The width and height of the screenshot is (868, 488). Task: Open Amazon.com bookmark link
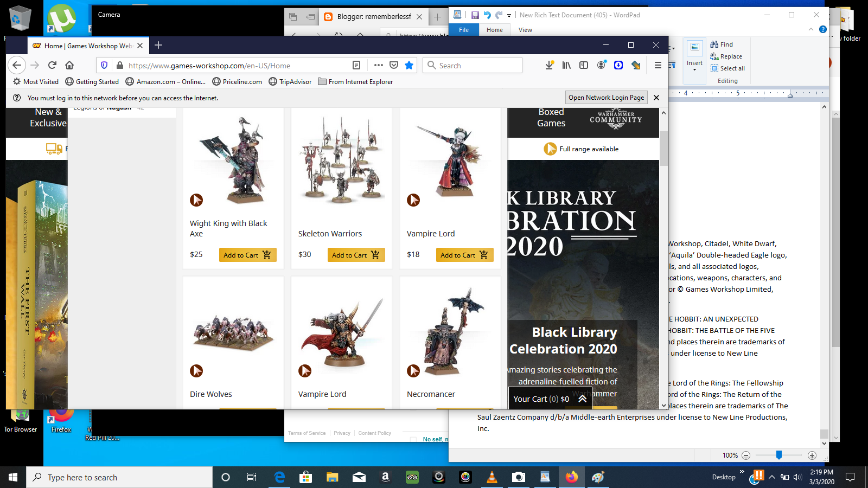[165, 82]
